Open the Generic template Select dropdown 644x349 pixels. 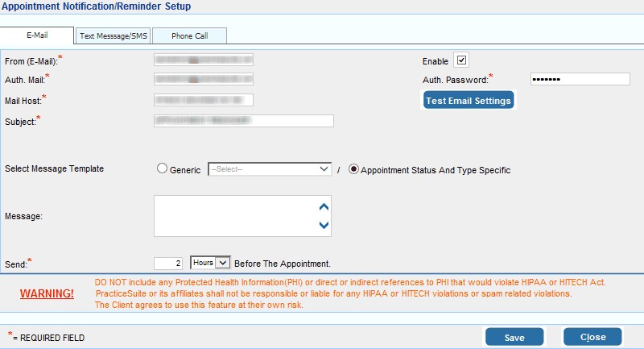(270, 169)
